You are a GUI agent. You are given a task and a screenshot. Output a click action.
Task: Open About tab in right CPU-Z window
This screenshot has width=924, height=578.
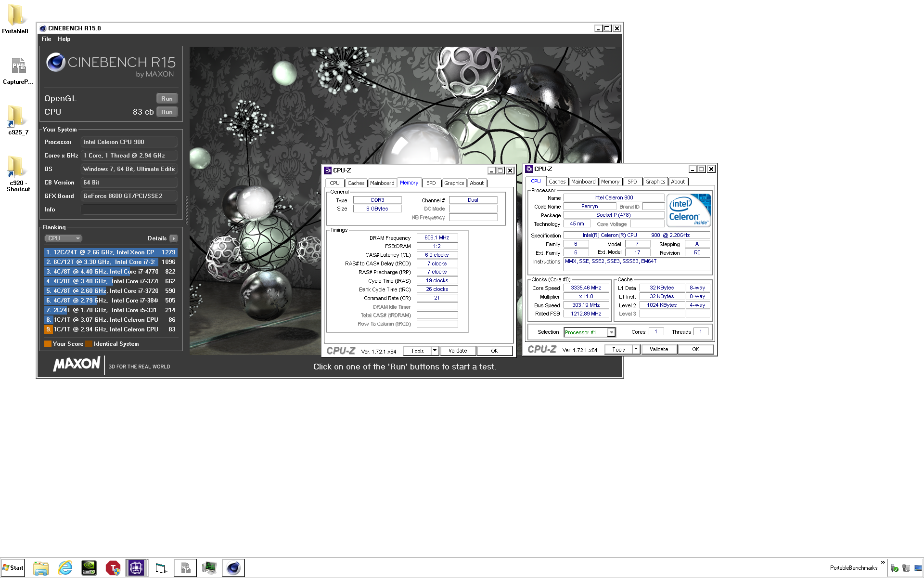point(678,182)
